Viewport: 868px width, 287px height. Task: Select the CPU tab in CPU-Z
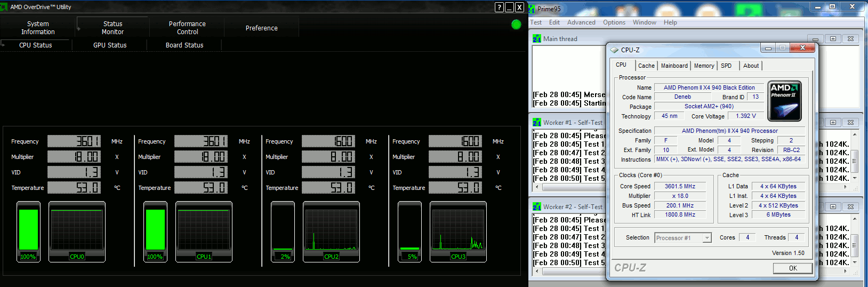click(622, 65)
